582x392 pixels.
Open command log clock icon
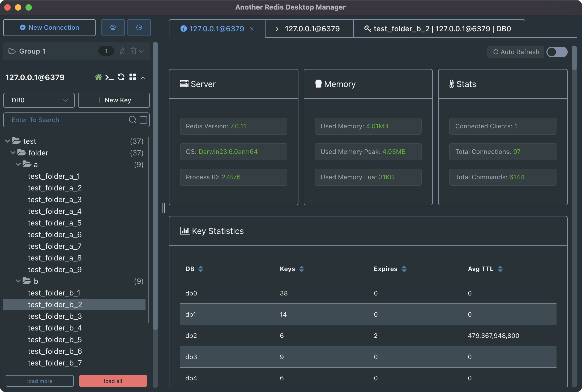139,28
